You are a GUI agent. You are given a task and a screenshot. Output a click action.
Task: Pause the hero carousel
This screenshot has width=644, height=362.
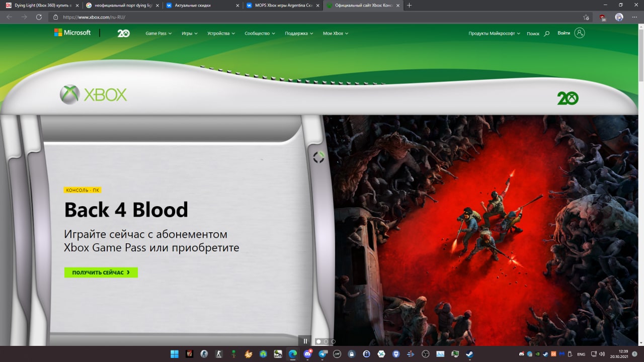(305, 341)
